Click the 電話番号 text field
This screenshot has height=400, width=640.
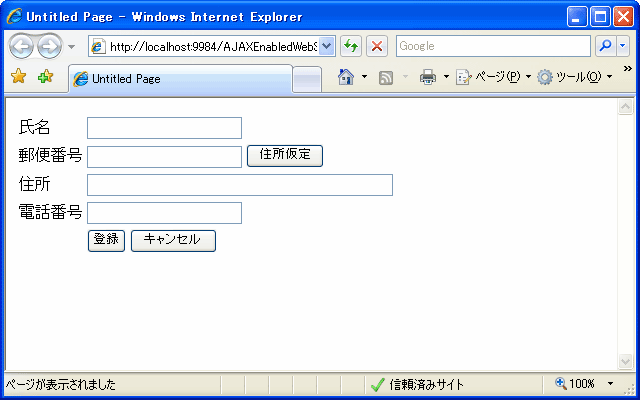[x=164, y=213]
